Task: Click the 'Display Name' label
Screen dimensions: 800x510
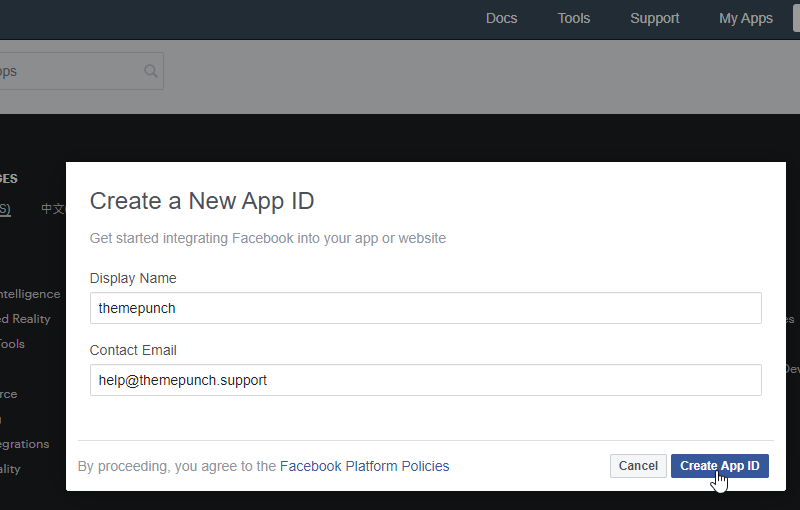Action: point(133,278)
